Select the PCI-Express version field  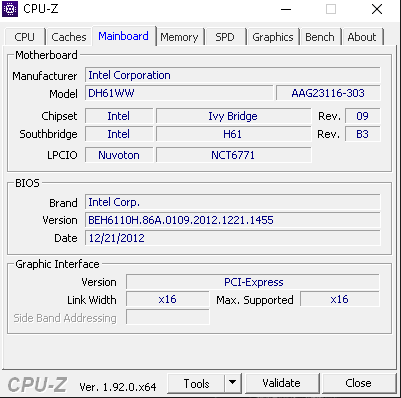click(x=253, y=282)
